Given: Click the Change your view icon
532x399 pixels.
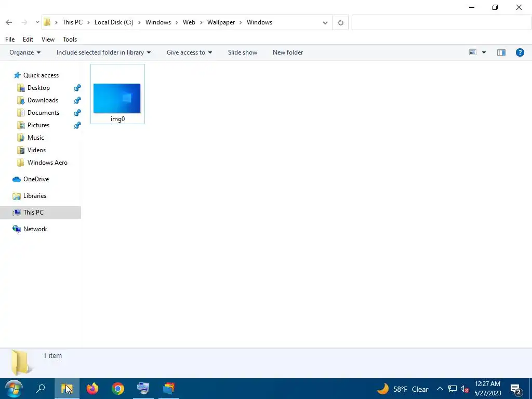Looking at the screenshot, I should click(473, 52).
